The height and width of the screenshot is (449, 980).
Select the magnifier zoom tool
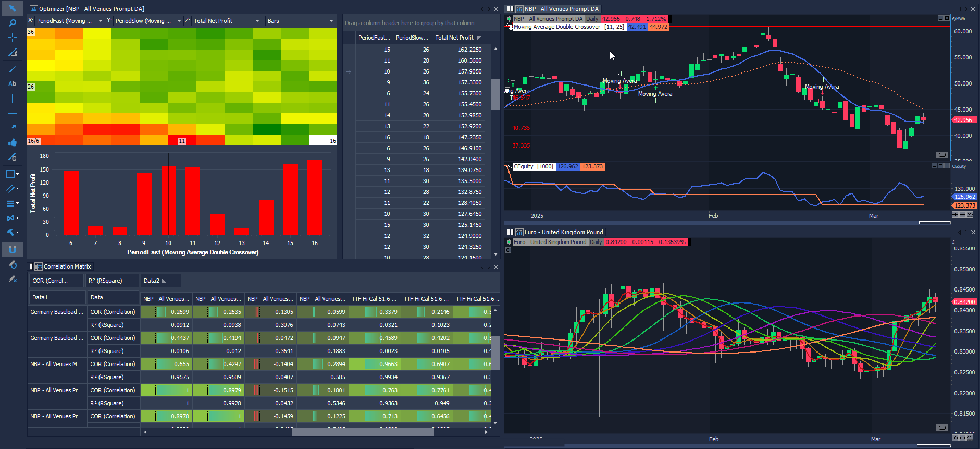click(13, 23)
